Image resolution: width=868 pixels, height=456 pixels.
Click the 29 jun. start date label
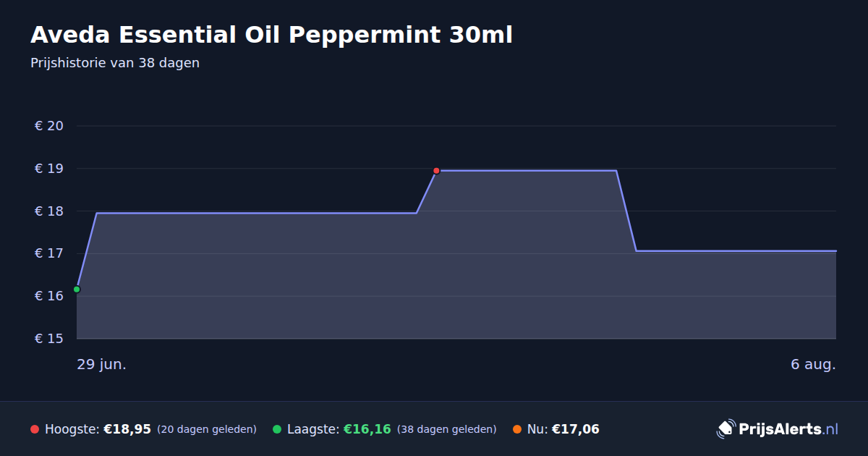click(102, 364)
